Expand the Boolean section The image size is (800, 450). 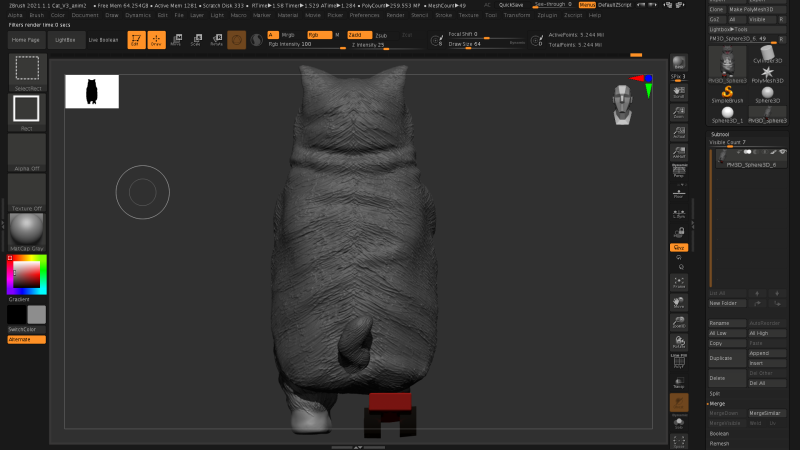point(719,433)
